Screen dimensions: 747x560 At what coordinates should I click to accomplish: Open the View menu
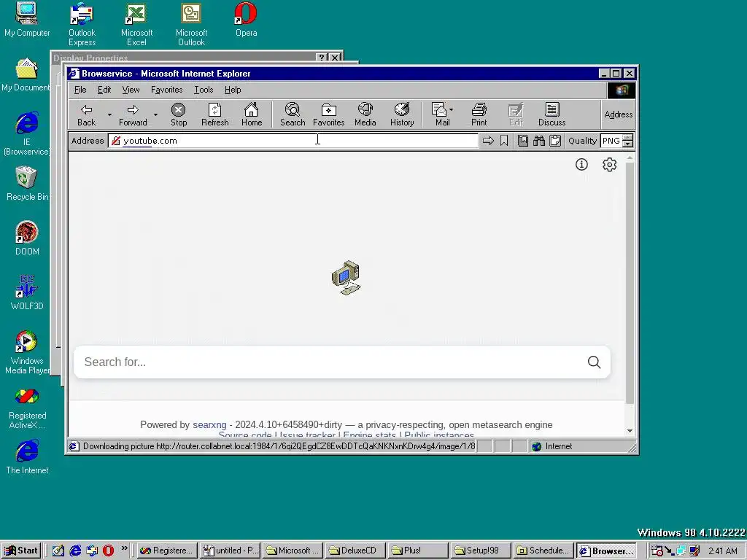click(x=131, y=90)
